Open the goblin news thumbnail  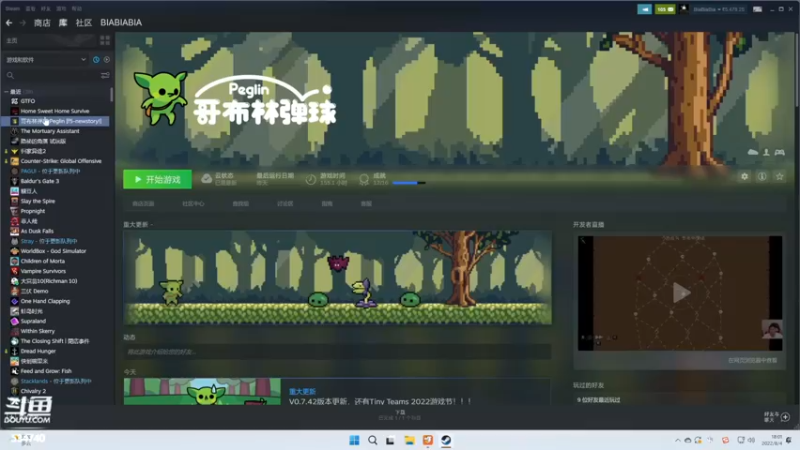tap(202, 392)
